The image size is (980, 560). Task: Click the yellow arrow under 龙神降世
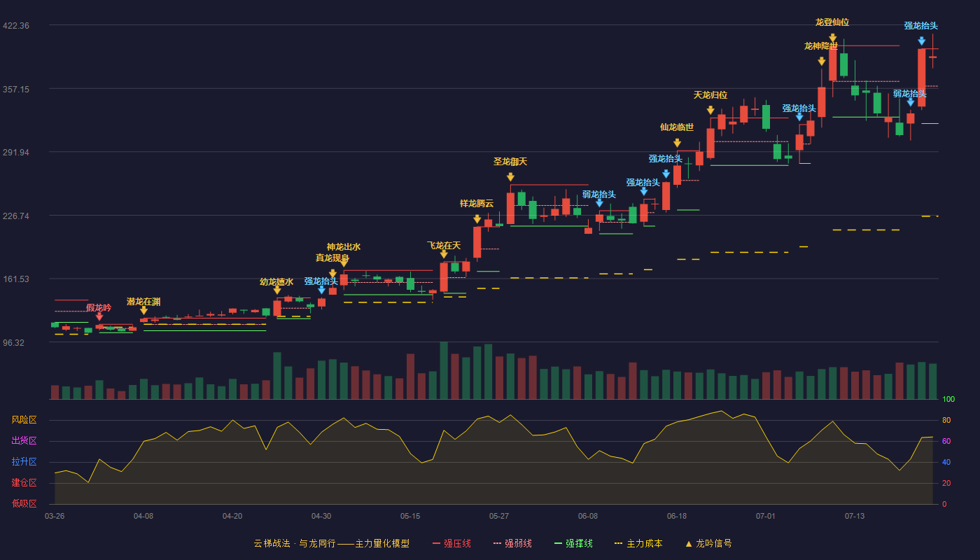(822, 62)
